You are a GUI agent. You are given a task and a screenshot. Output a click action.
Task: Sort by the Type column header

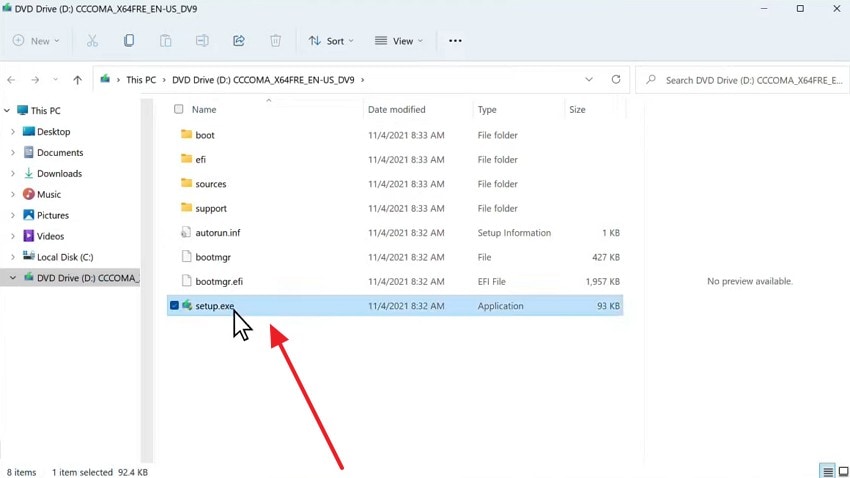pos(487,109)
